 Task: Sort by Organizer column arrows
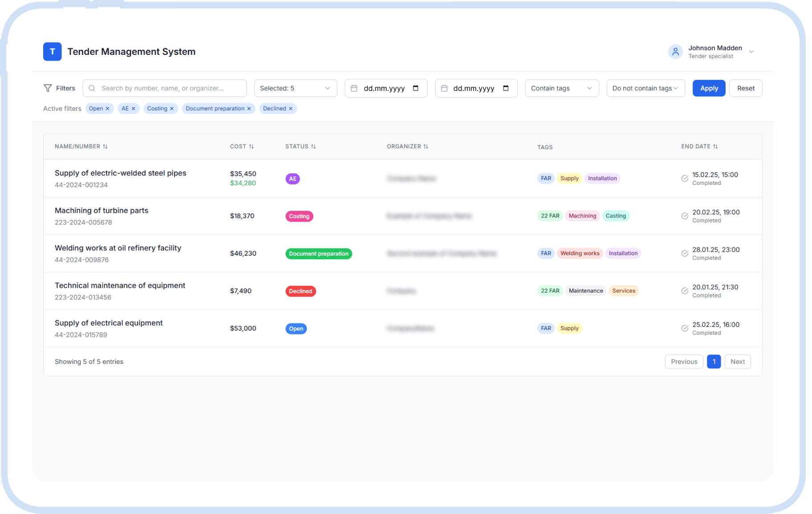[426, 147]
